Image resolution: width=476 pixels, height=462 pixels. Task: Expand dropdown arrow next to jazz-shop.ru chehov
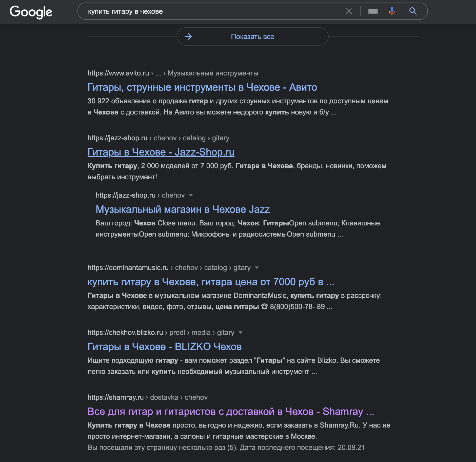click(x=191, y=195)
